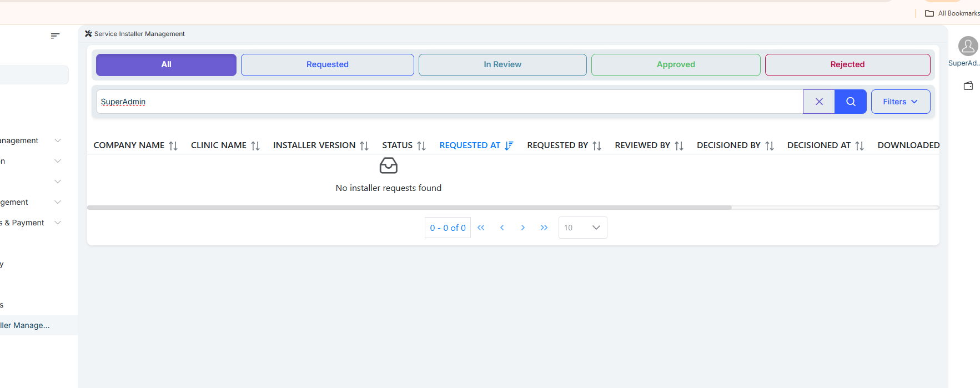Open the Filters dropdown
Screen dimensions: 980x388
point(900,102)
